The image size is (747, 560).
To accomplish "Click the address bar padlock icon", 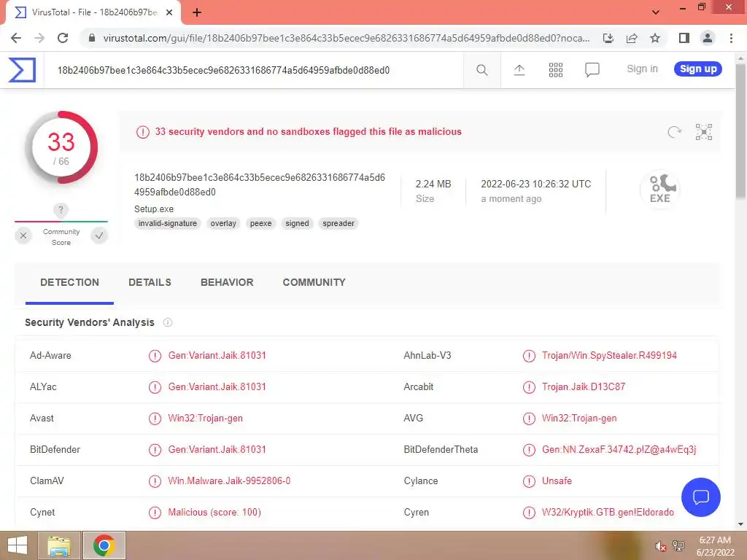I will click(92, 38).
